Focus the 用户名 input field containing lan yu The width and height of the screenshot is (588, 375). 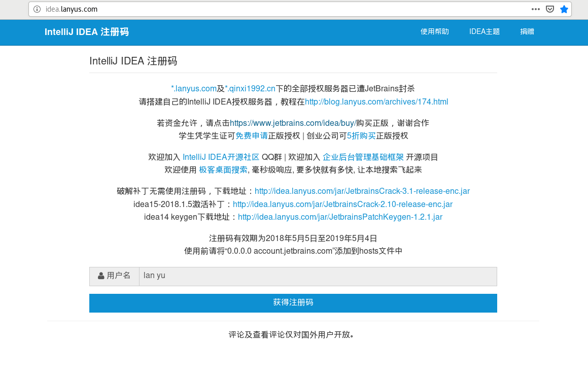click(318, 277)
